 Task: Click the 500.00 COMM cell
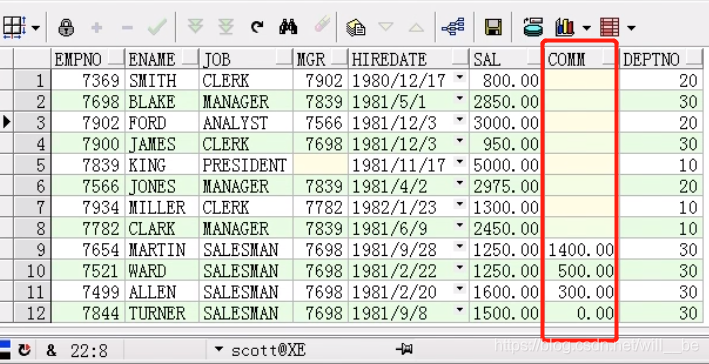(x=580, y=271)
